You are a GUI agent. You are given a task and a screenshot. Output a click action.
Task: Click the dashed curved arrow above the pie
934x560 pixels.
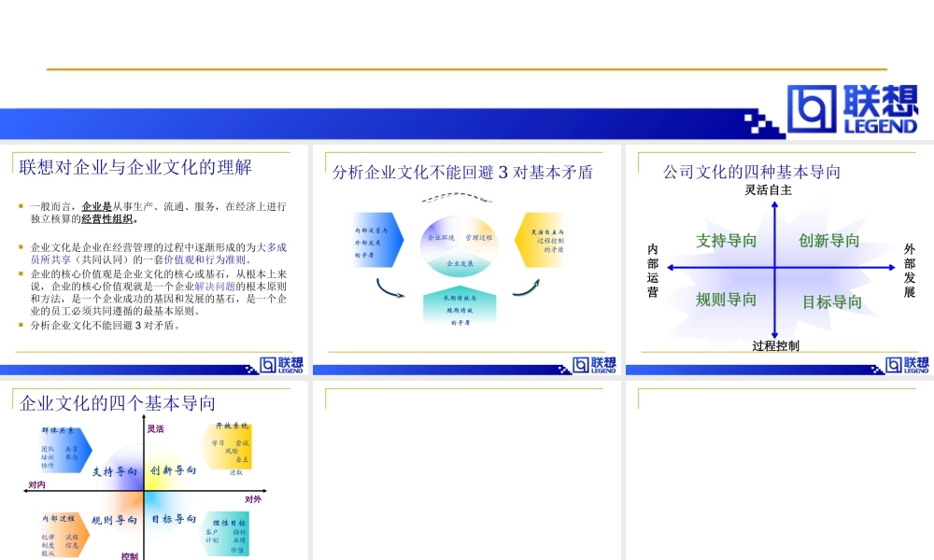click(x=457, y=197)
